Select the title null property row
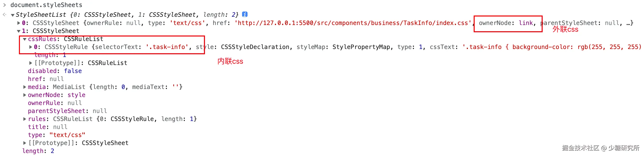This screenshot has width=644, height=156. coord(48,127)
